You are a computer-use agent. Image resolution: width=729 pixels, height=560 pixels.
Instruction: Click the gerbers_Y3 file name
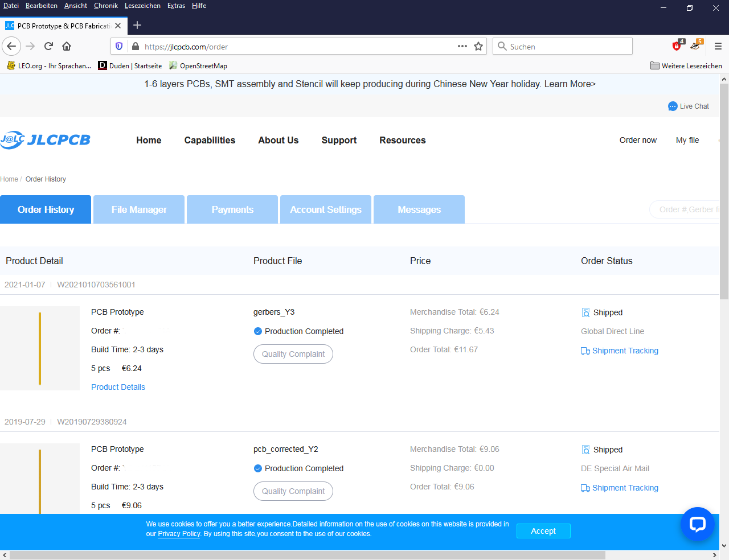[274, 312]
